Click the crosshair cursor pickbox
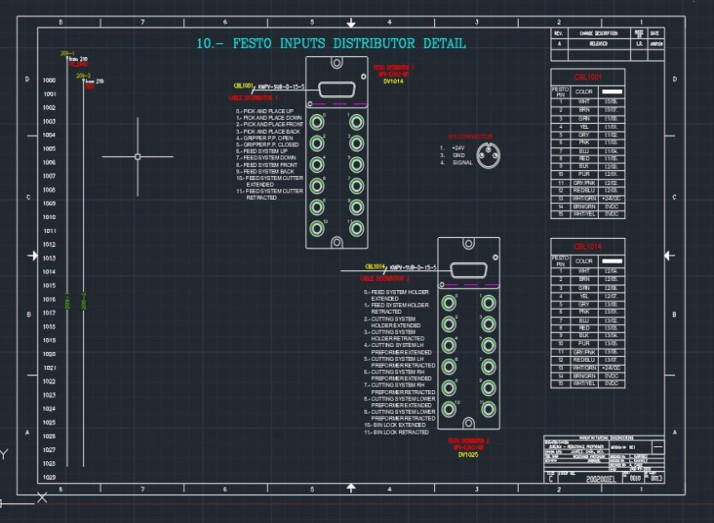The height and width of the screenshot is (523, 714). [137, 157]
